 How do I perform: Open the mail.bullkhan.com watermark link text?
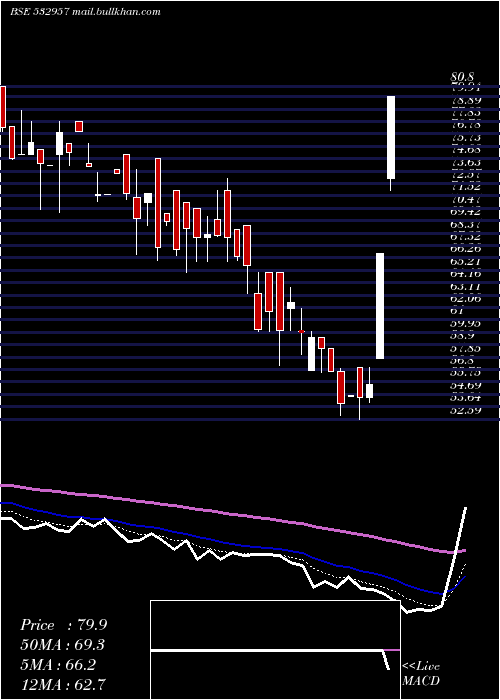(x=116, y=12)
